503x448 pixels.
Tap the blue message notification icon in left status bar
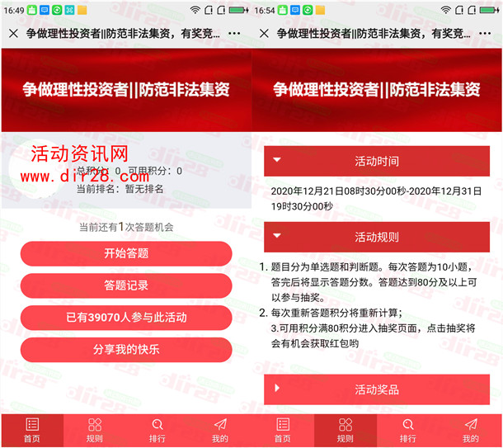point(45,10)
